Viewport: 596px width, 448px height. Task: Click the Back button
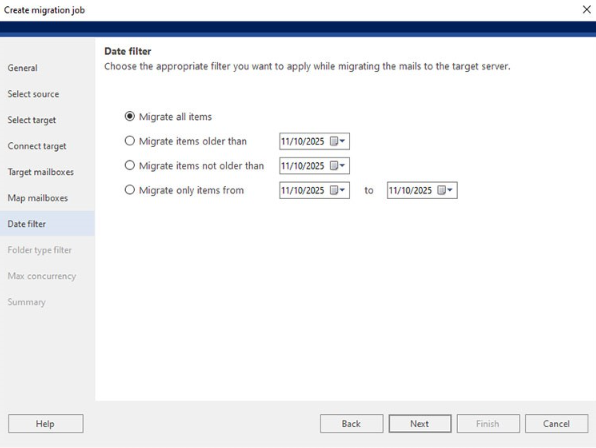point(351,423)
